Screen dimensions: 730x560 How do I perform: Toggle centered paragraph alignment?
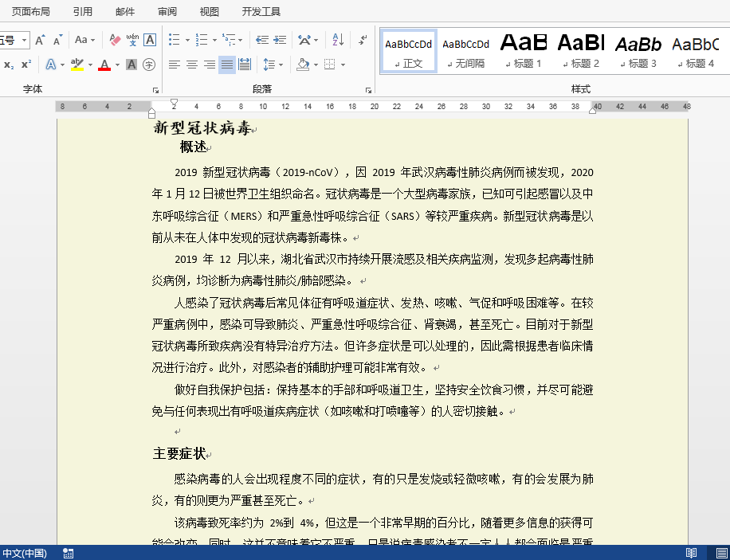[x=192, y=63]
